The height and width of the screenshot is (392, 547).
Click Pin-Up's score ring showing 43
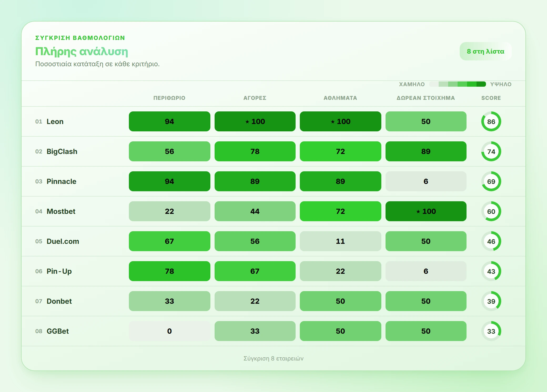(491, 271)
